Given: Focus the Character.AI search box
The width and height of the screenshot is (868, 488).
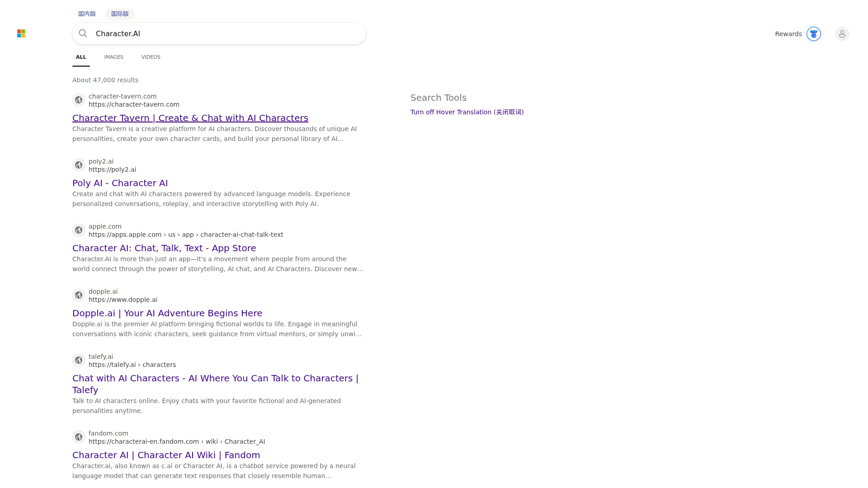Looking at the screenshot, I should click(219, 33).
